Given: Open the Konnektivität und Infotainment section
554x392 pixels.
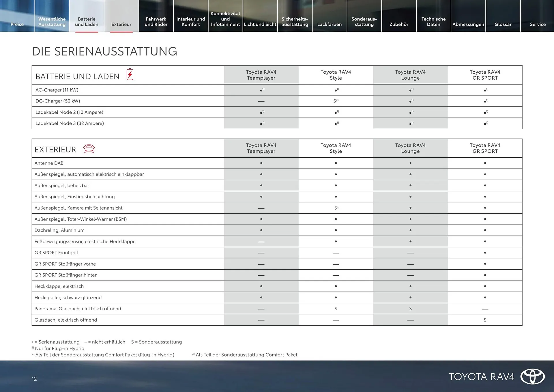Looking at the screenshot, I should pos(225,18).
